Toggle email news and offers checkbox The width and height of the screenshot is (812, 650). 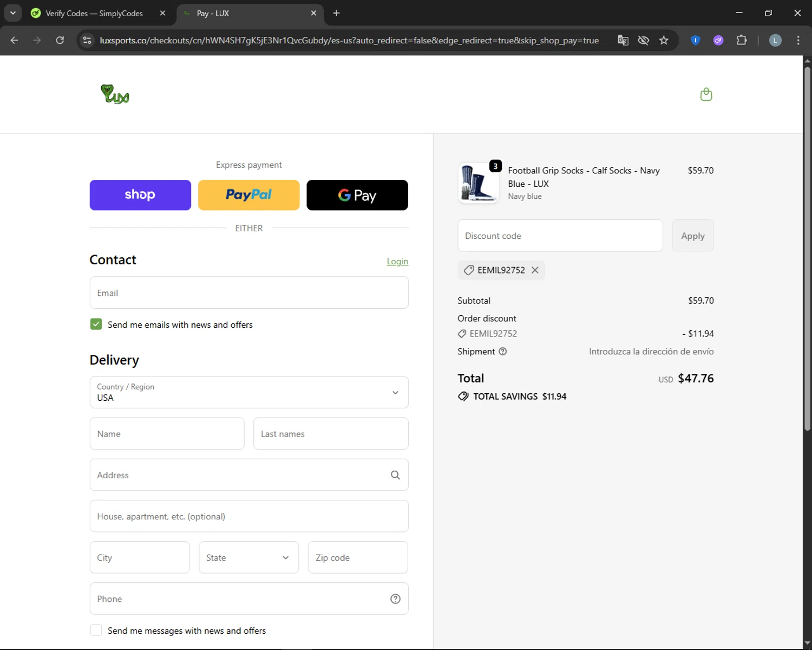[96, 324]
